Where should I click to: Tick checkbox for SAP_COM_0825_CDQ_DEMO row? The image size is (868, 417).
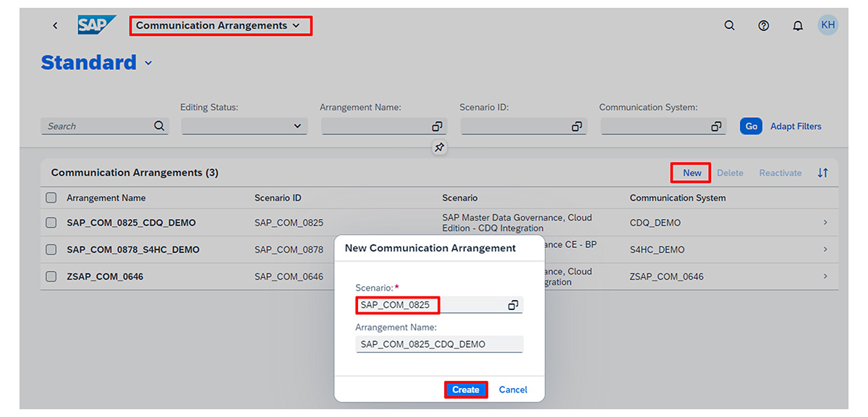tap(51, 223)
